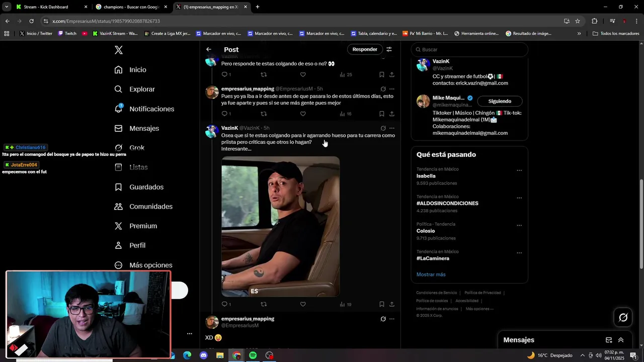Open the Isabella trend
Viewport: 644px width, 362px height.
pos(426,176)
